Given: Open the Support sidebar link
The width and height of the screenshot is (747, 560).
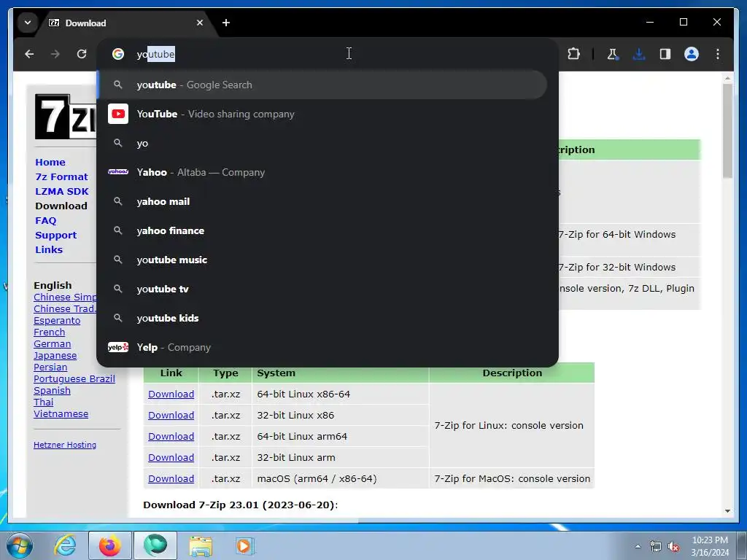Looking at the screenshot, I should pos(55,236).
